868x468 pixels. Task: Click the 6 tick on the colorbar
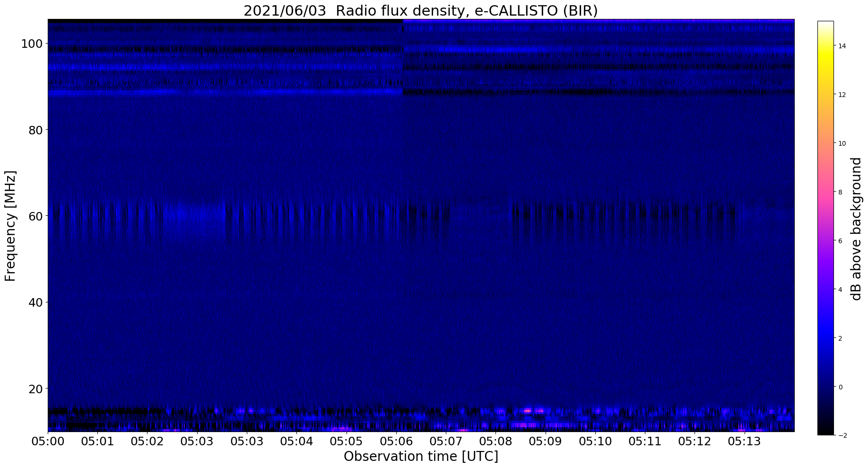840,241
